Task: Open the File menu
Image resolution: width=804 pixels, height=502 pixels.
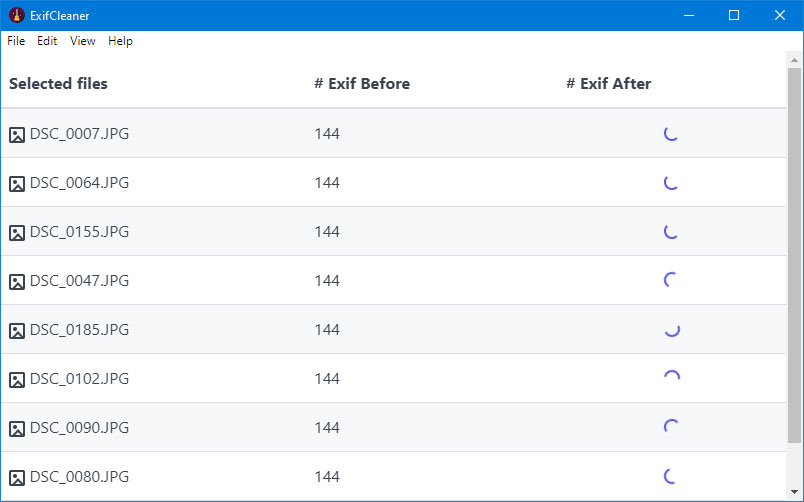Action: (x=16, y=41)
